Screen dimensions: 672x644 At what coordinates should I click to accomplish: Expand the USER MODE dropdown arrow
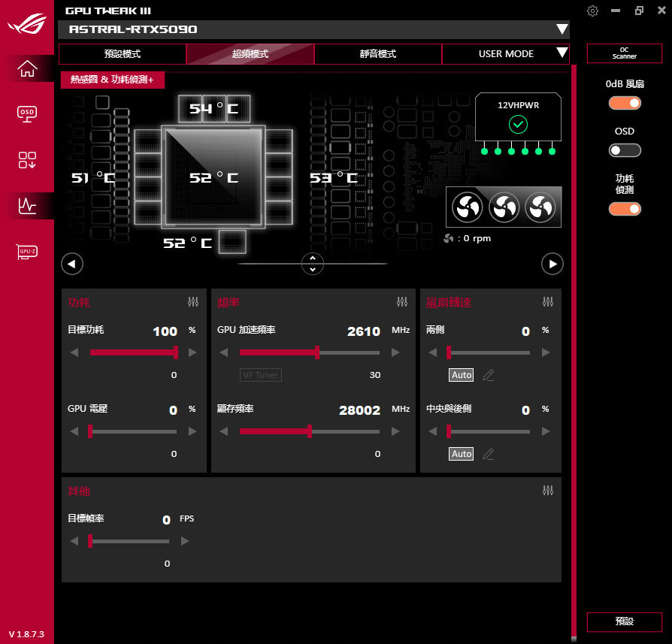coord(562,53)
